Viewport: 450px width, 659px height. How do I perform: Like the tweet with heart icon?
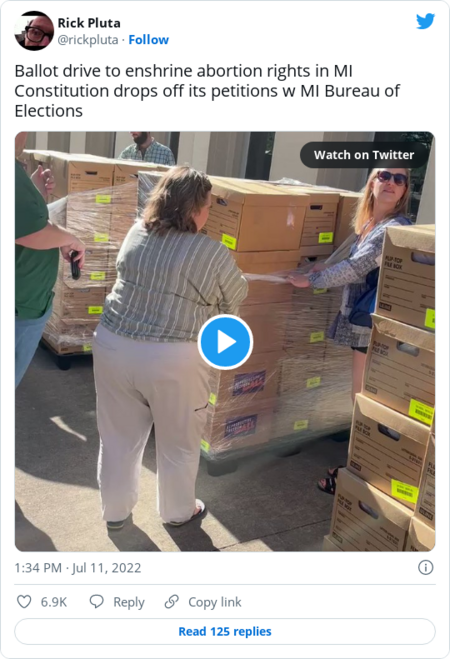pyautogui.click(x=24, y=602)
